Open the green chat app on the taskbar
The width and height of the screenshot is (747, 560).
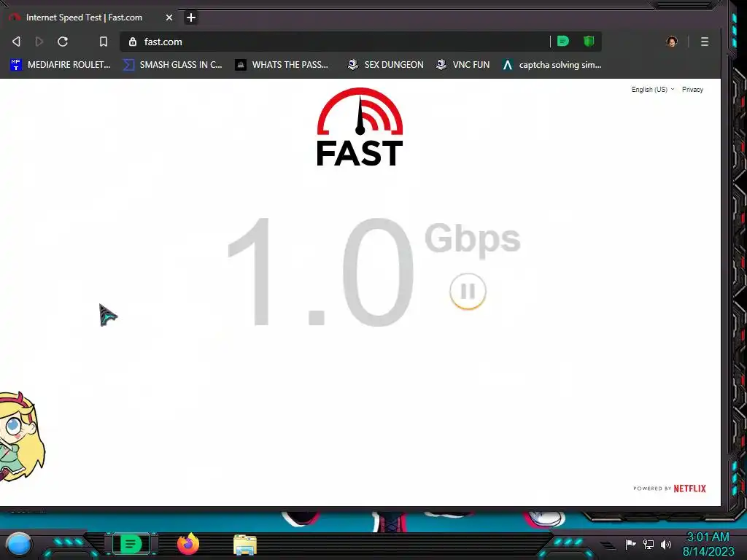(x=131, y=544)
